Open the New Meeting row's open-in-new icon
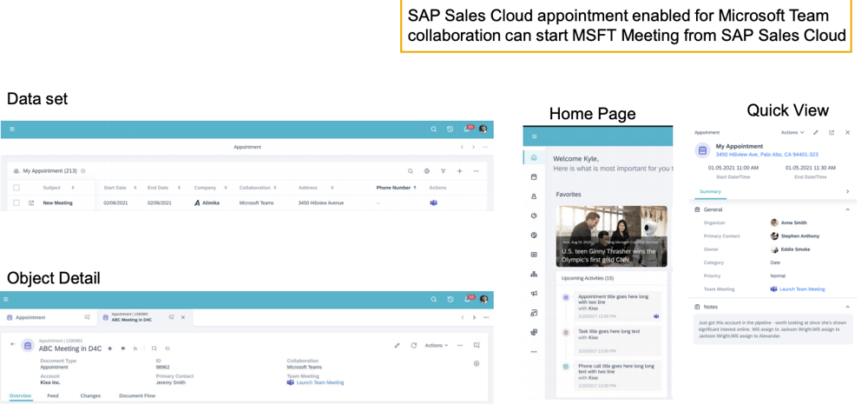The width and height of the screenshot is (868, 418). click(31, 202)
